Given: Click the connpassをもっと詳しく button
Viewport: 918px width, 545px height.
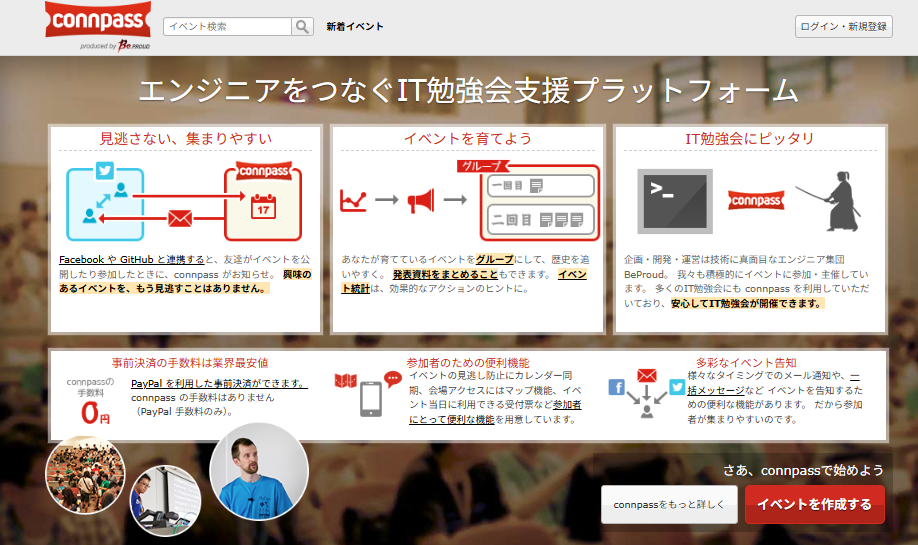Looking at the screenshot, I should tap(669, 505).
